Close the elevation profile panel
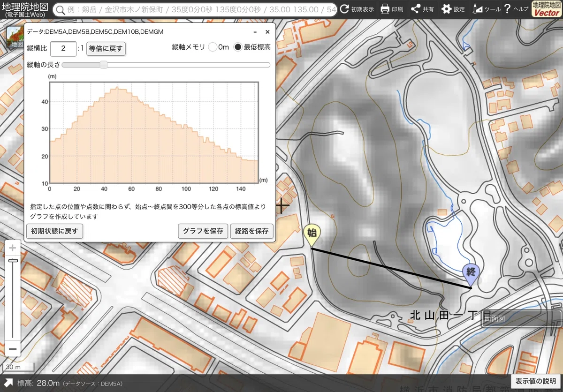The image size is (563, 392). click(x=267, y=32)
